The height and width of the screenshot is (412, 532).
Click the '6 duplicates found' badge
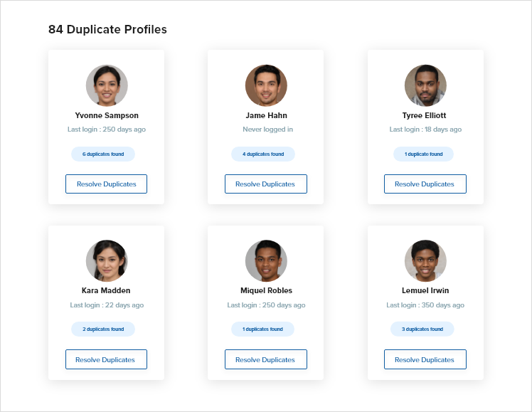(103, 154)
